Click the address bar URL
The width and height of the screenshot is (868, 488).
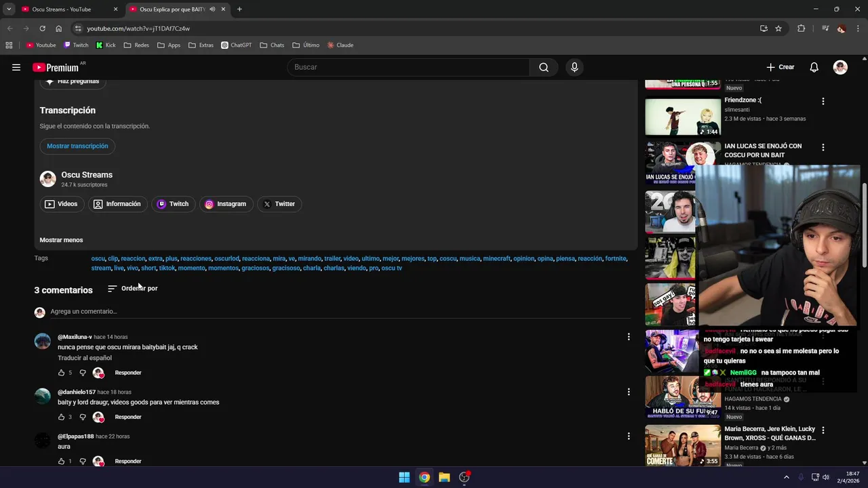138,28
